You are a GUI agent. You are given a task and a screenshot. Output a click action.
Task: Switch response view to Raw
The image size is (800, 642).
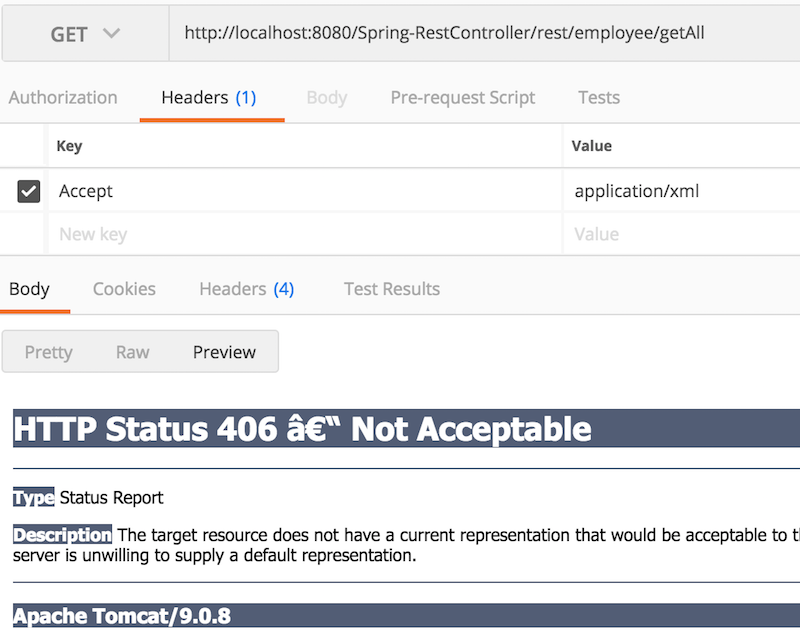(x=133, y=352)
